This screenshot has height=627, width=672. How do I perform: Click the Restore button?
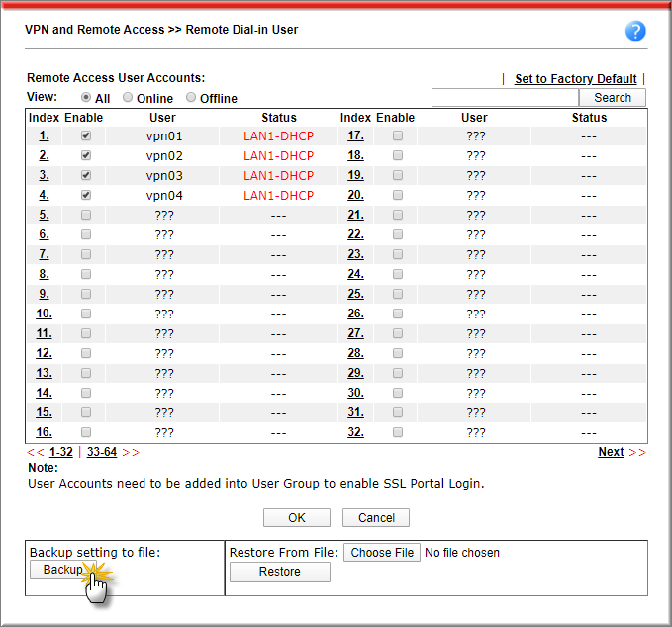click(280, 572)
